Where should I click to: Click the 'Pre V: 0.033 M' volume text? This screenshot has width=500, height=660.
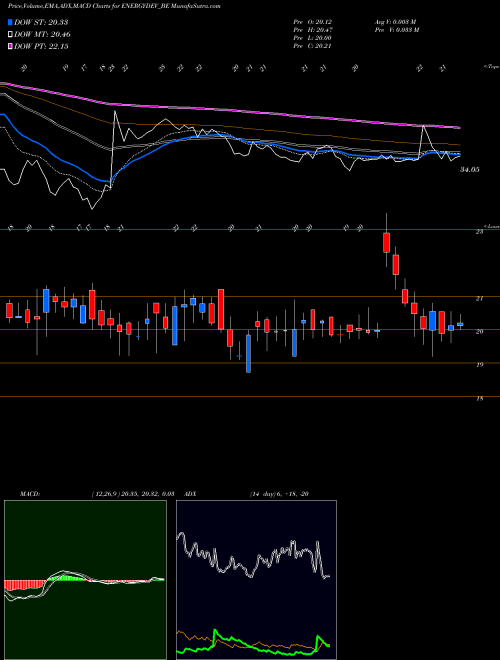(x=396, y=29)
